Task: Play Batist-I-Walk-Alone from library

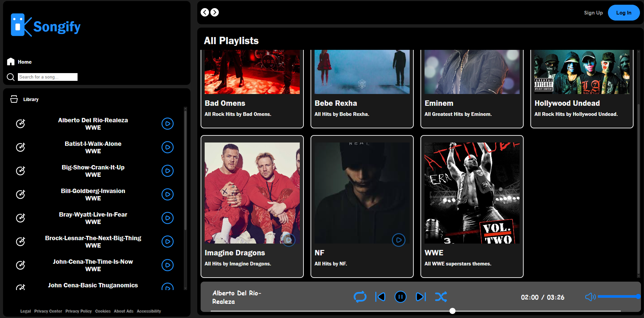Action: click(x=167, y=147)
